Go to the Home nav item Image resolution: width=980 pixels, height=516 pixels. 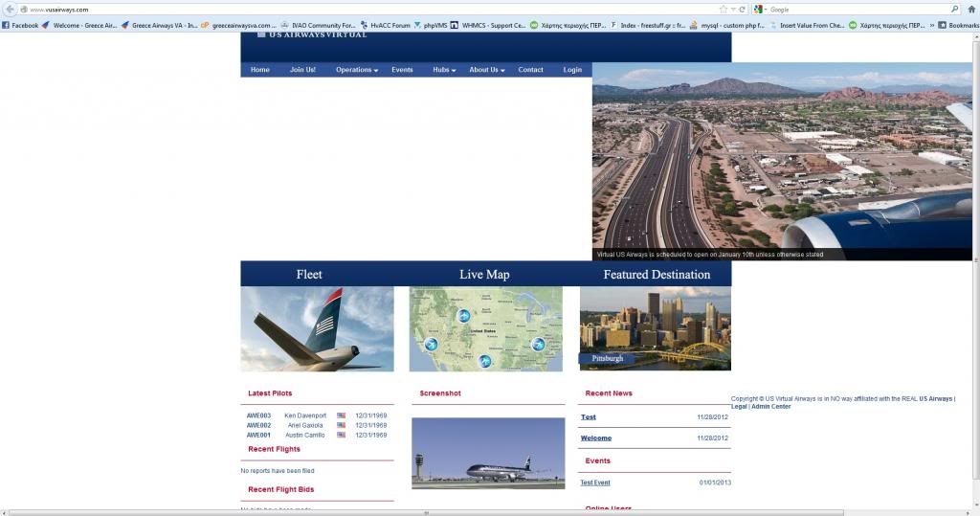point(260,70)
